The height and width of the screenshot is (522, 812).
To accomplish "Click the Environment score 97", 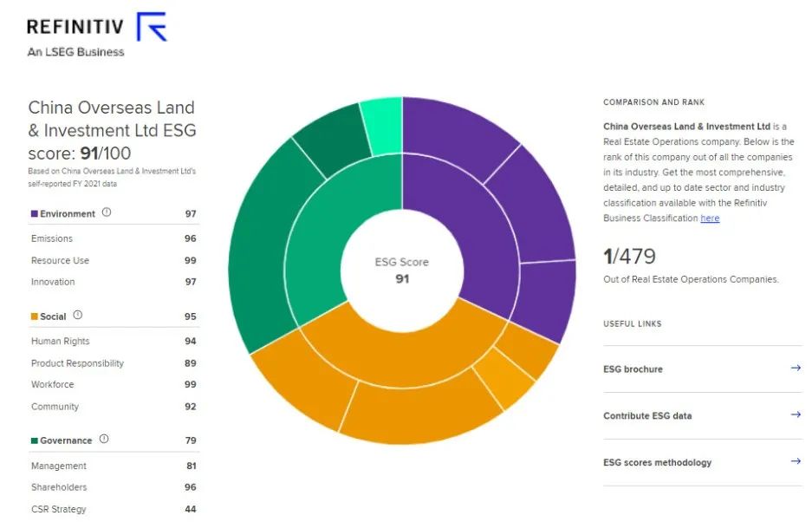I will 191,213.
